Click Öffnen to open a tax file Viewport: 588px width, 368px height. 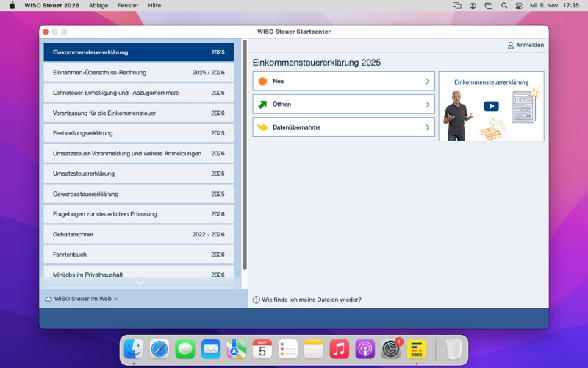[343, 105]
